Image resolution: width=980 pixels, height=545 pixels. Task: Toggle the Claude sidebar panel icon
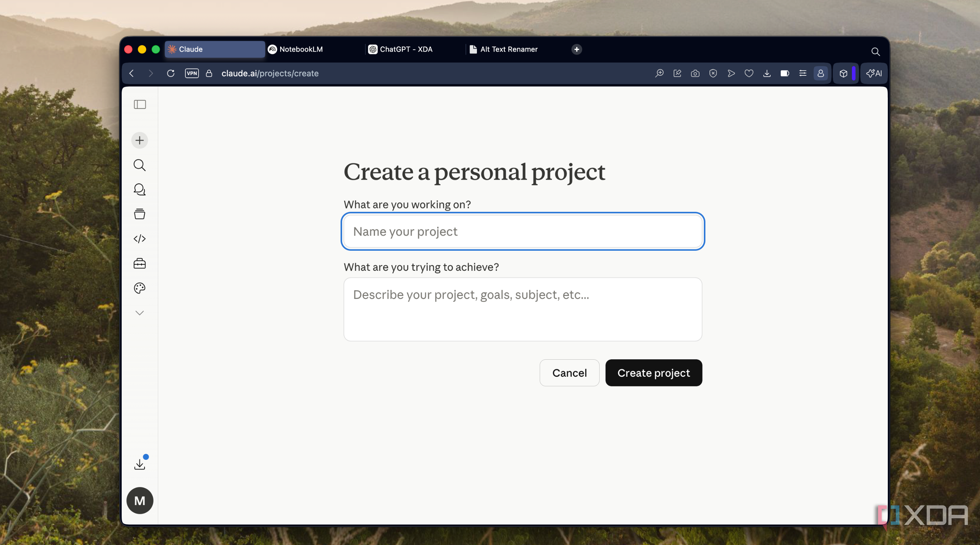click(140, 104)
